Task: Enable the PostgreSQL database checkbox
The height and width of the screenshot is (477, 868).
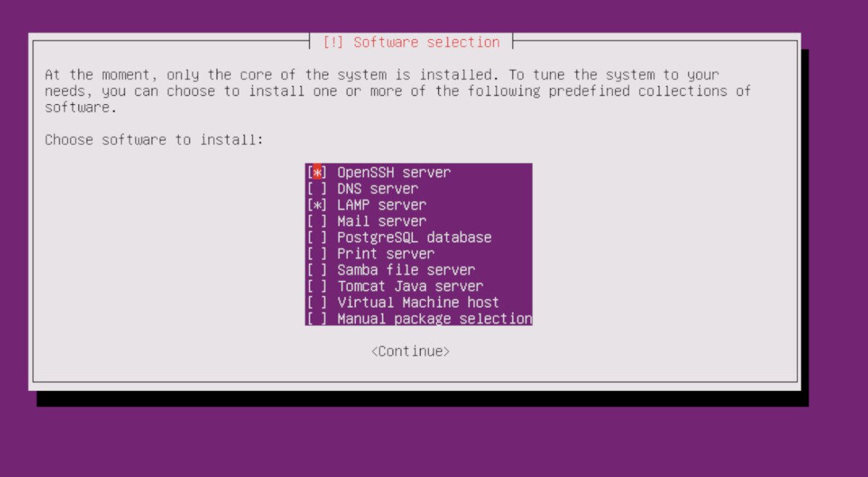Action: pos(317,237)
